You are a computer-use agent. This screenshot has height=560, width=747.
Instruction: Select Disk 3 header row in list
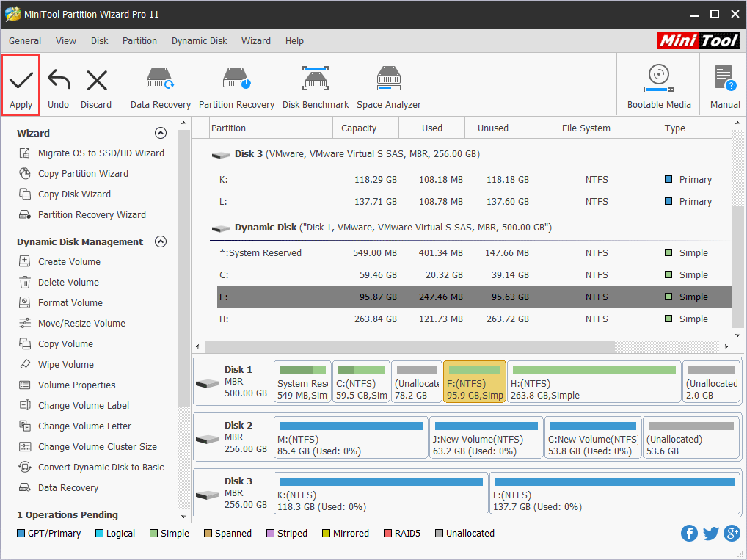coord(470,154)
